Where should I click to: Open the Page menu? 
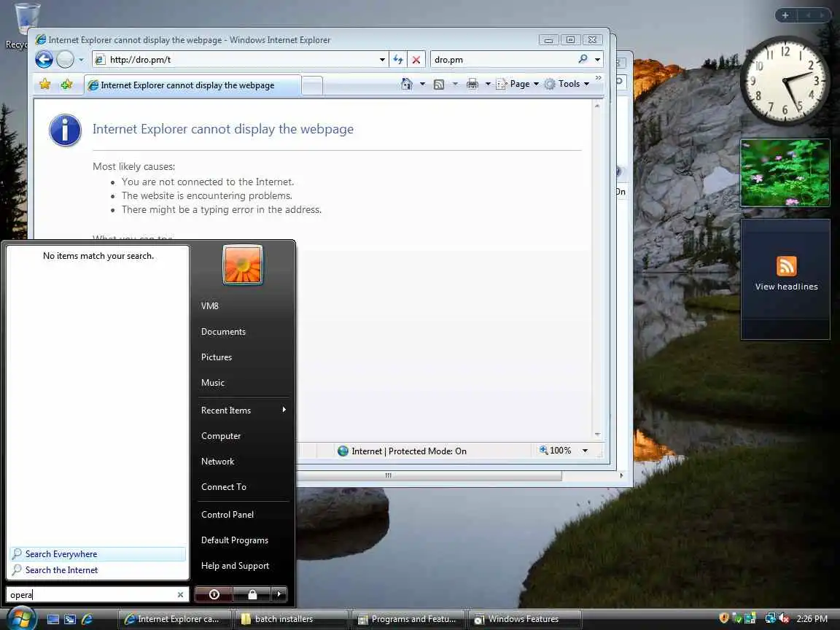click(x=517, y=84)
